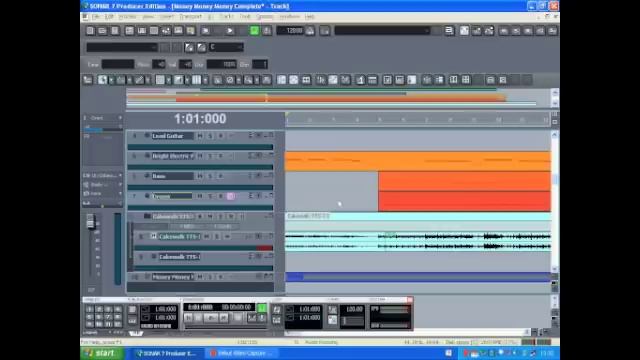This screenshot has height=360, width=640.
Task: Click the Windows start button
Action: coord(102,353)
